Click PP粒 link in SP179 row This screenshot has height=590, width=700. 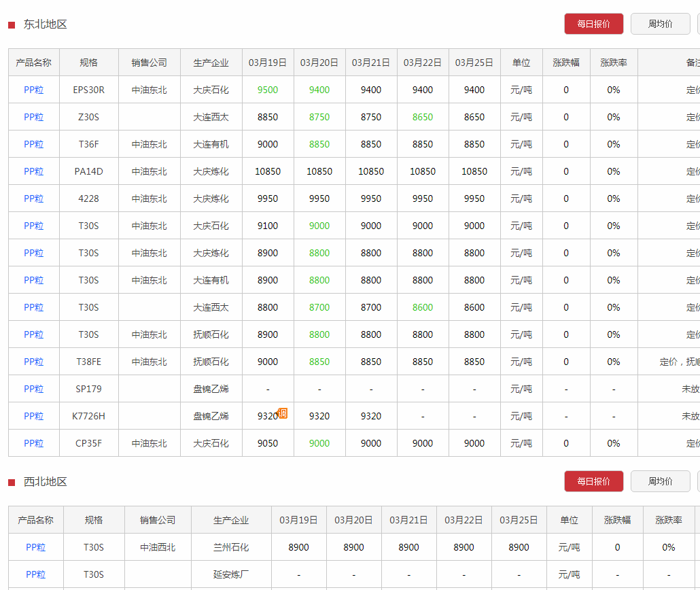34,389
